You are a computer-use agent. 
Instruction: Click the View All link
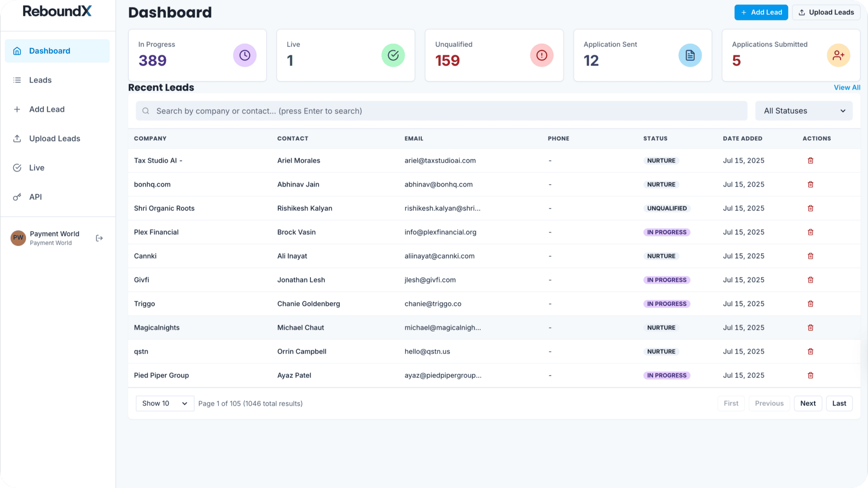[847, 87]
